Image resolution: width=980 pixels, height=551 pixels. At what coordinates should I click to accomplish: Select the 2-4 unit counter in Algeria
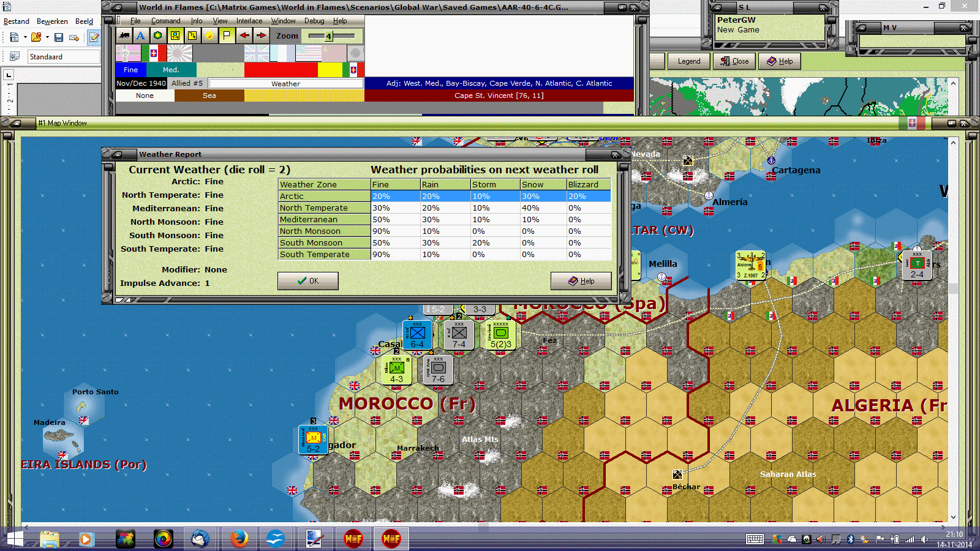pyautogui.click(x=917, y=266)
